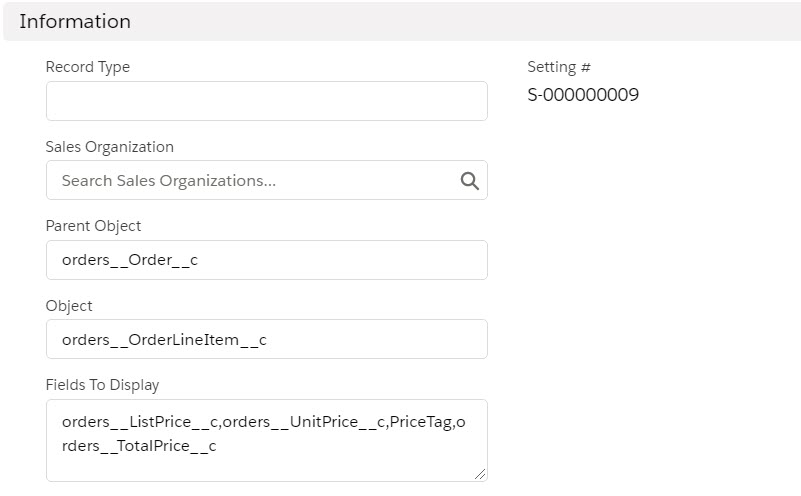Screen dimensions: 801x496
Task: Click blank space inside Fields To Display box
Action: (x=350, y=462)
